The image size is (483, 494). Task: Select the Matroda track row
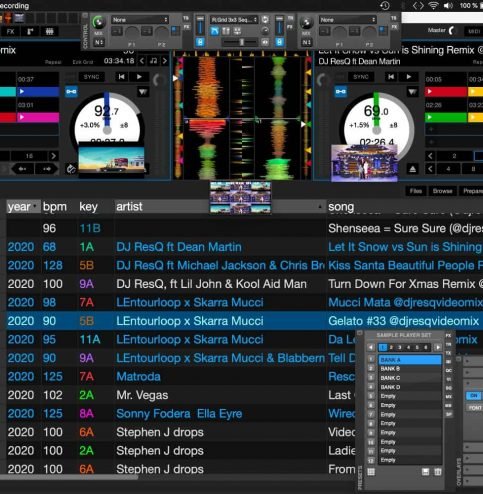(180, 376)
